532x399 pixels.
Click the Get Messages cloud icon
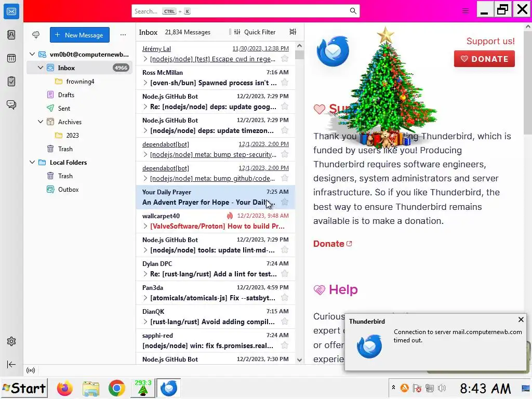(x=36, y=35)
